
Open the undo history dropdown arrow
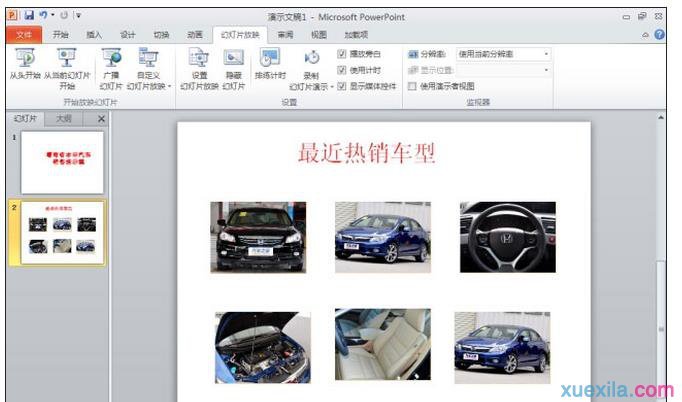tap(53, 15)
